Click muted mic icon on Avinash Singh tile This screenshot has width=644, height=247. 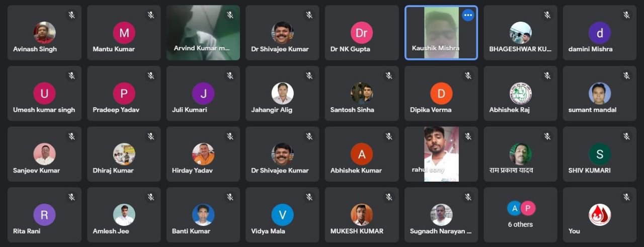71,15
